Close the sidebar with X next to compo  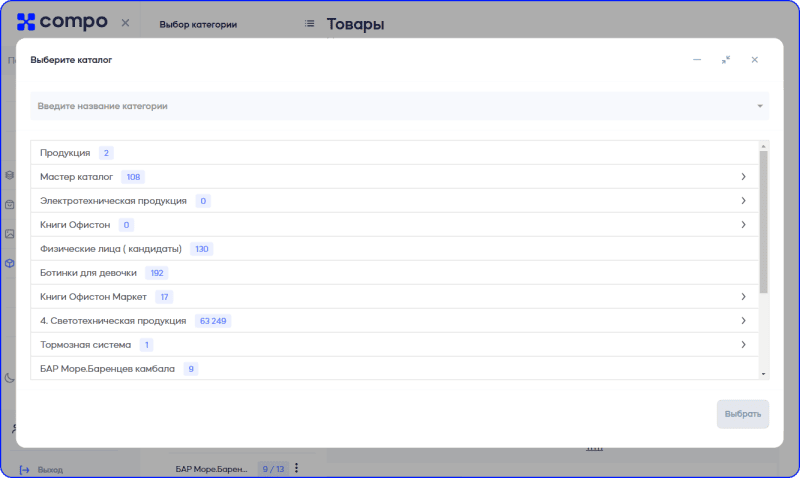pyautogui.click(x=126, y=23)
